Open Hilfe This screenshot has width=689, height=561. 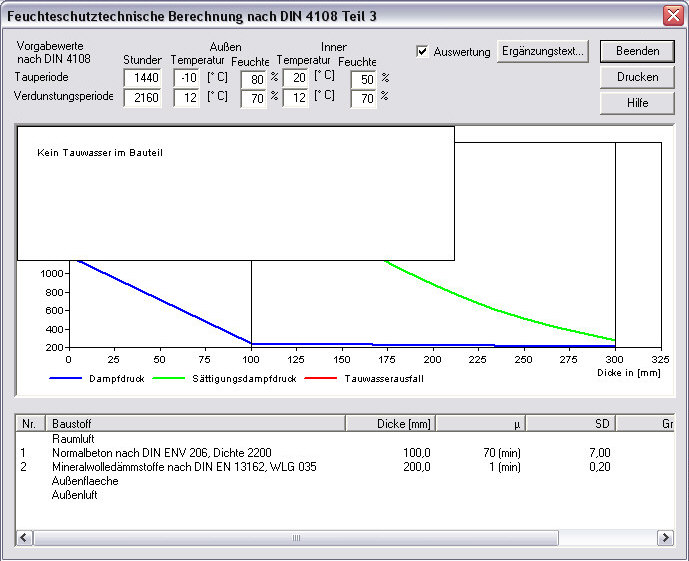[x=637, y=103]
